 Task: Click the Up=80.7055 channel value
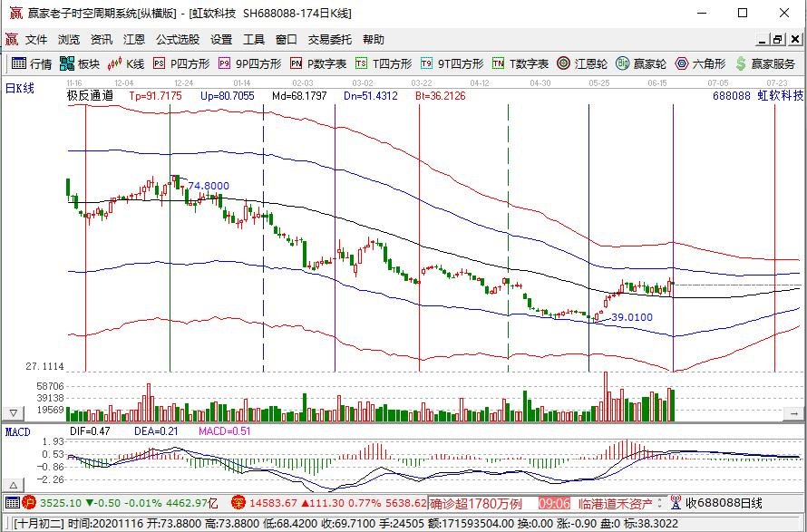click(228, 96)
